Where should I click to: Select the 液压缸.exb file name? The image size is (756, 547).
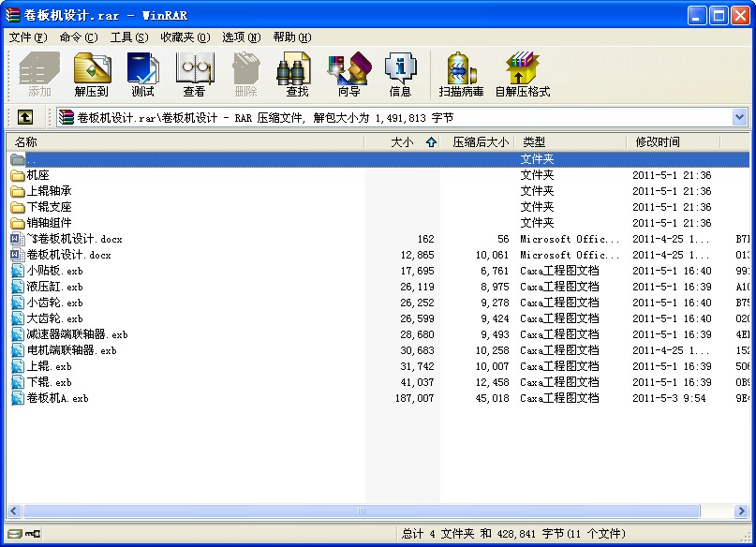(x=55, y=287)
